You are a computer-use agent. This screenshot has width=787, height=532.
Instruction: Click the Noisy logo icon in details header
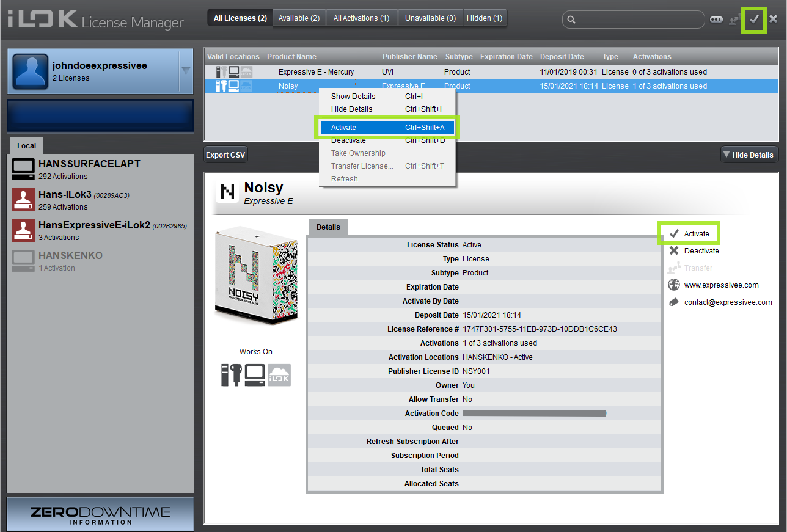pos(227,192)
